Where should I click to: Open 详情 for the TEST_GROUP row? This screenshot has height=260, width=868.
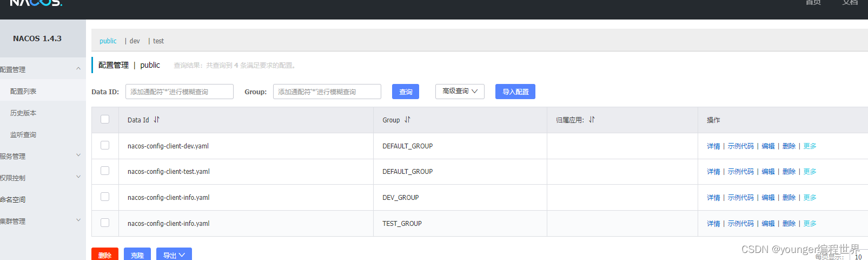(713, 224)
